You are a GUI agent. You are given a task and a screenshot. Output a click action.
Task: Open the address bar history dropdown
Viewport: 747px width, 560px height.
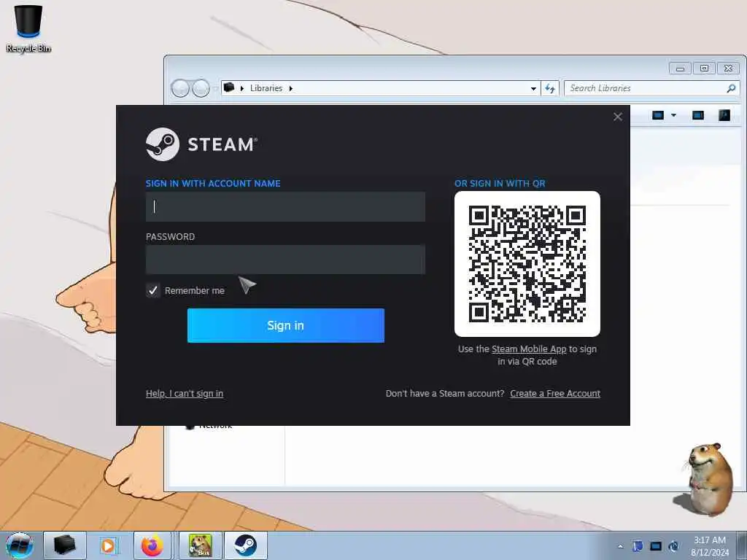[x=533, y=88]
